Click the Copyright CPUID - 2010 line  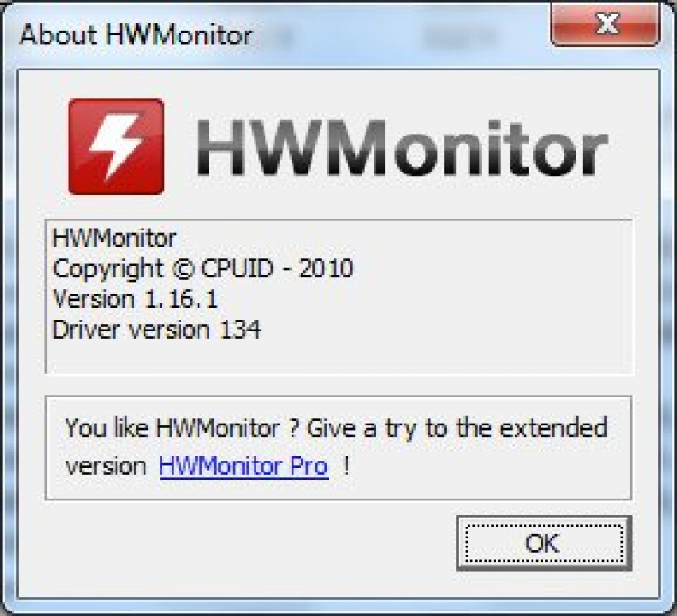click(203, 268)
